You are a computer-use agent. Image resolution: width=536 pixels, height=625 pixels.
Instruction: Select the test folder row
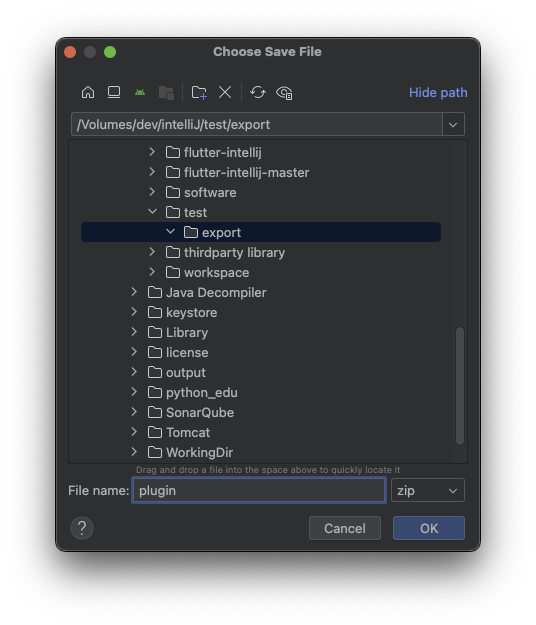pyautogui.click(x=261, y=212)
